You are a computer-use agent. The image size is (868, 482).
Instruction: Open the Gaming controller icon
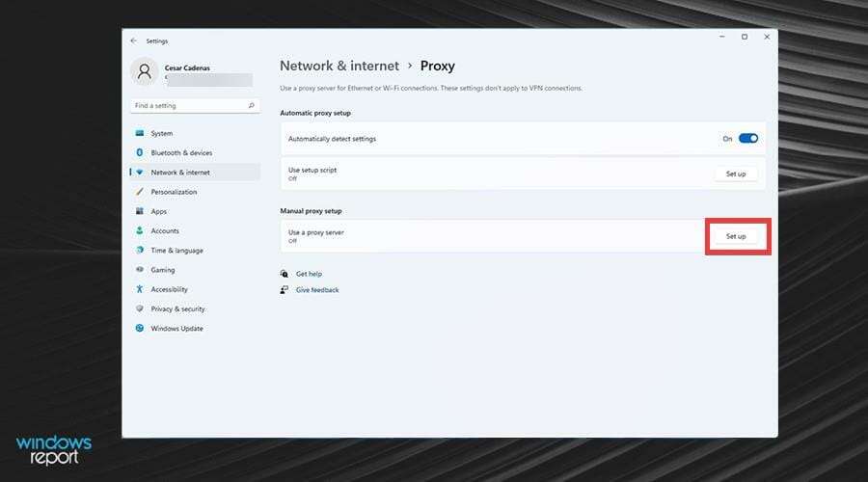click(x=140, y=270)
